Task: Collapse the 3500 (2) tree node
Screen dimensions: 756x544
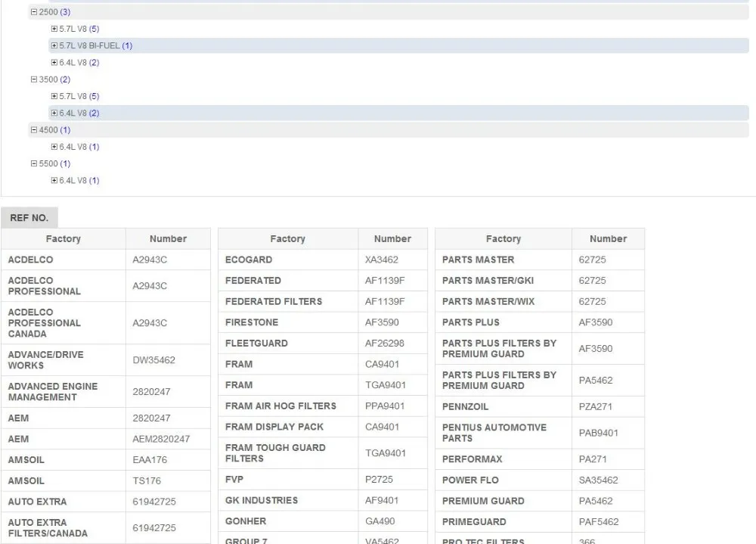Action: point(34,79)
